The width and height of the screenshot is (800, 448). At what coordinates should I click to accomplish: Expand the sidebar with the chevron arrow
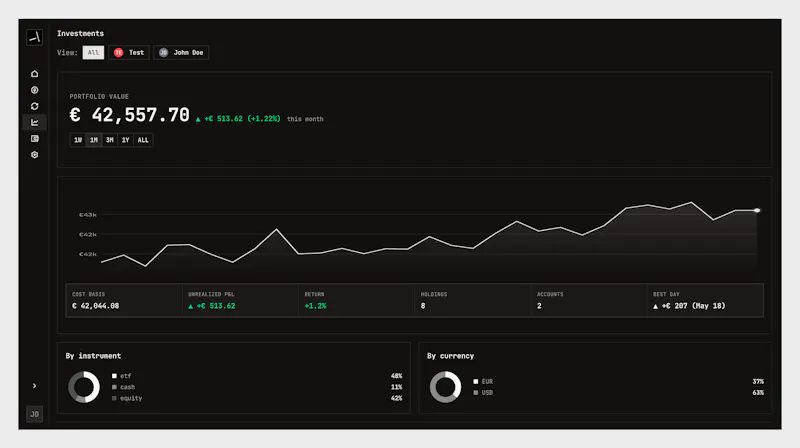click(34, 386)
